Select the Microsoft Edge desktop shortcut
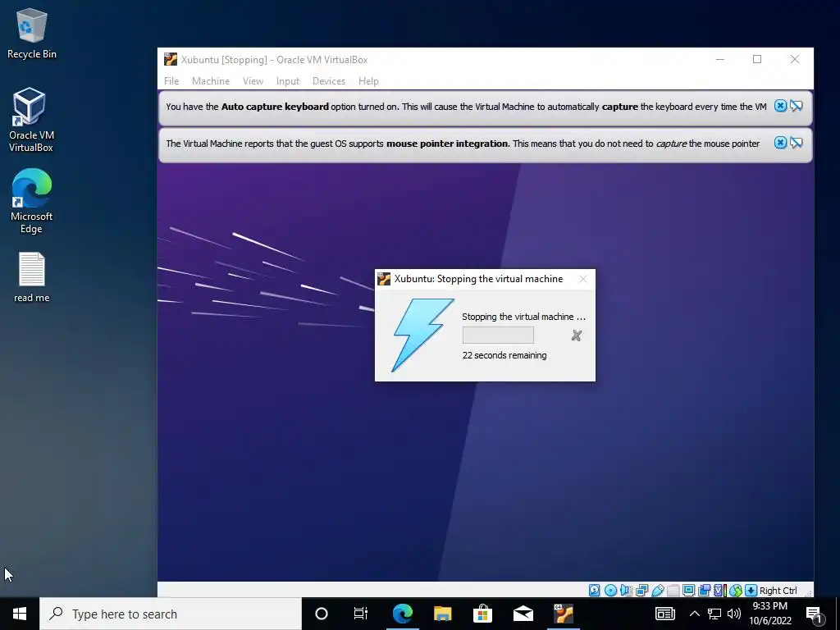 coord(32,201)
